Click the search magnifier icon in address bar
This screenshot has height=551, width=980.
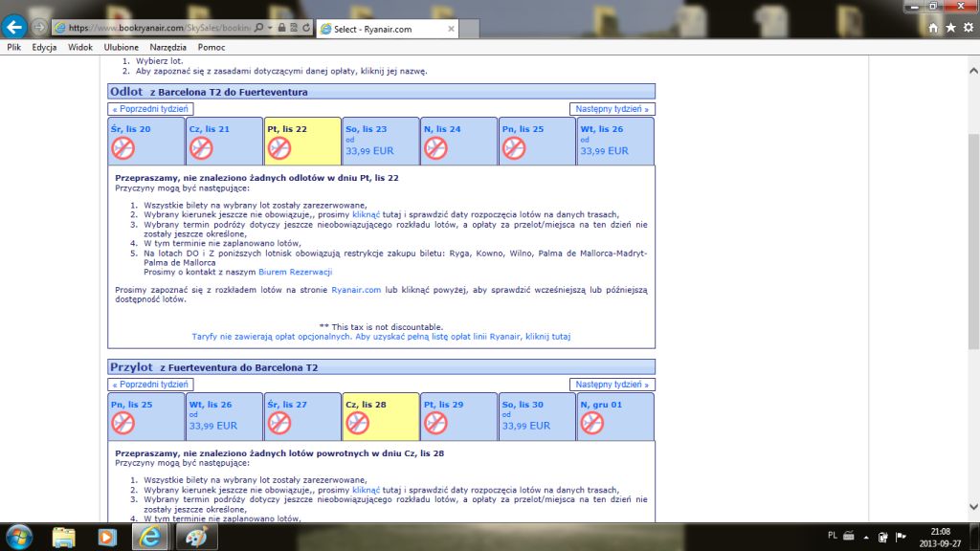[258, 28]
